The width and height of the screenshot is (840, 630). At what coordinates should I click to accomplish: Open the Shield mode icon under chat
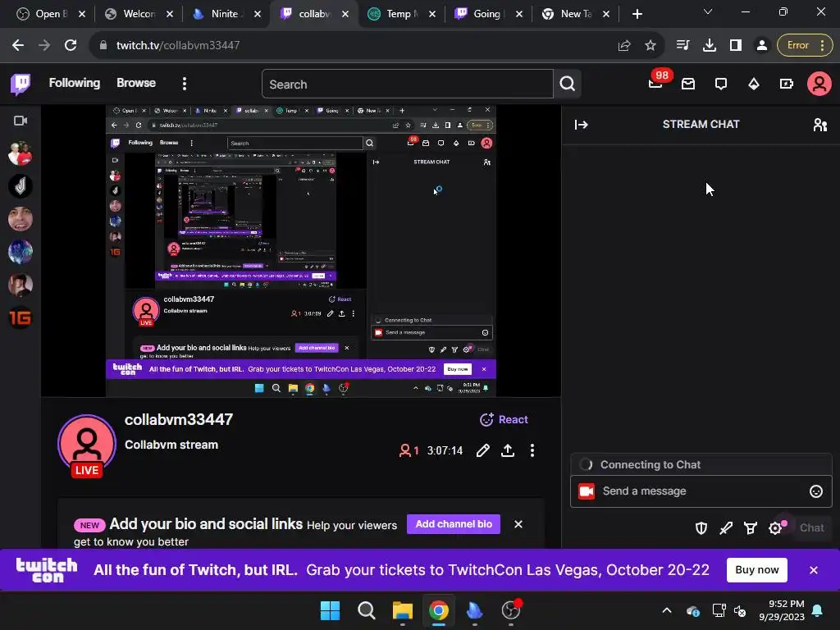701,528
